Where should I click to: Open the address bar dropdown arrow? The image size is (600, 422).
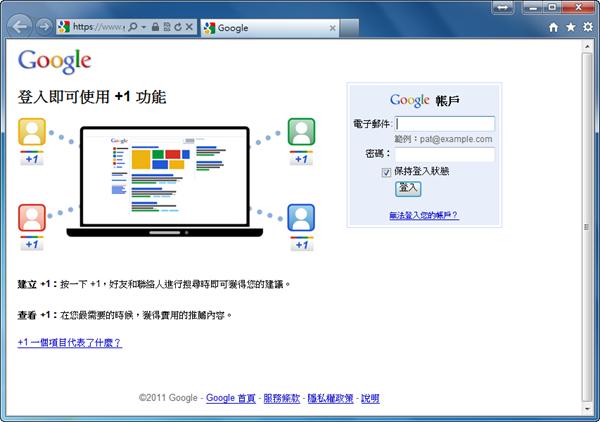[x=144, y=27]
